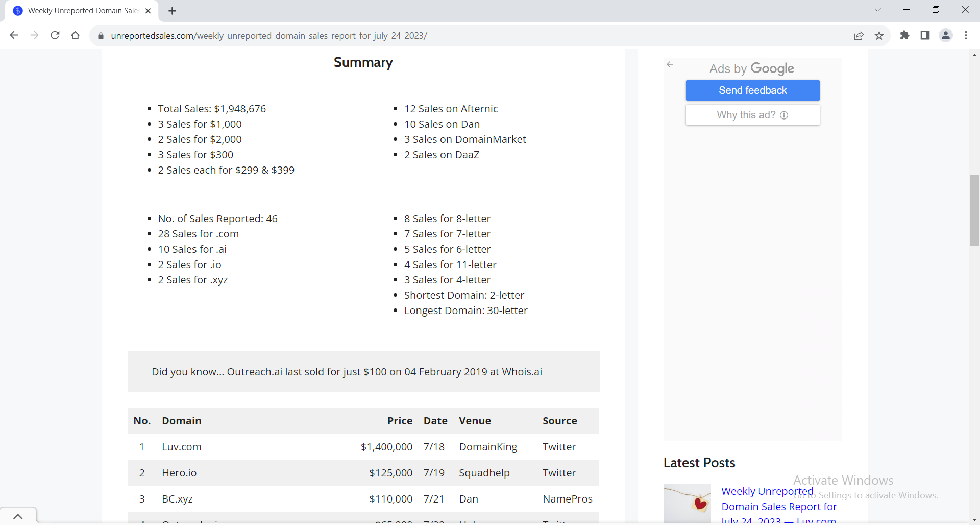Click back arrow in Google ad
The width and height of the screenshot is (980, 525).
pyautogui.click(x=670, y=64)
